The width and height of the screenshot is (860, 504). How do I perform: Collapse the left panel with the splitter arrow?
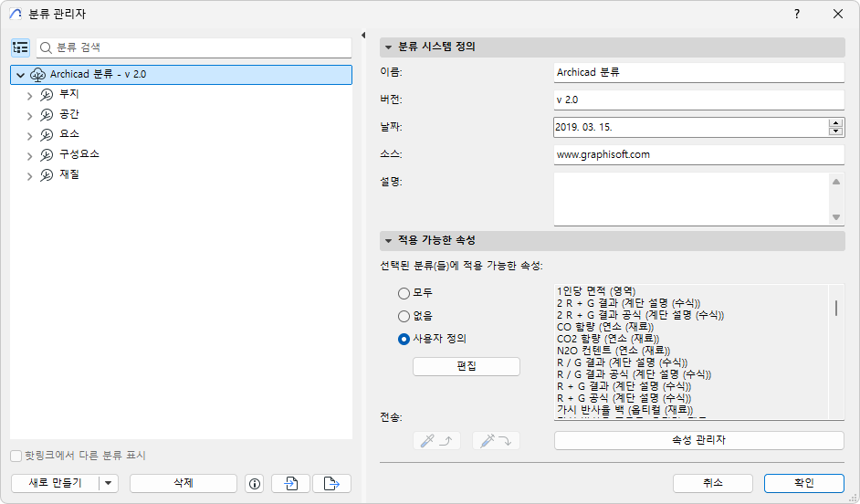coord(363,35)
